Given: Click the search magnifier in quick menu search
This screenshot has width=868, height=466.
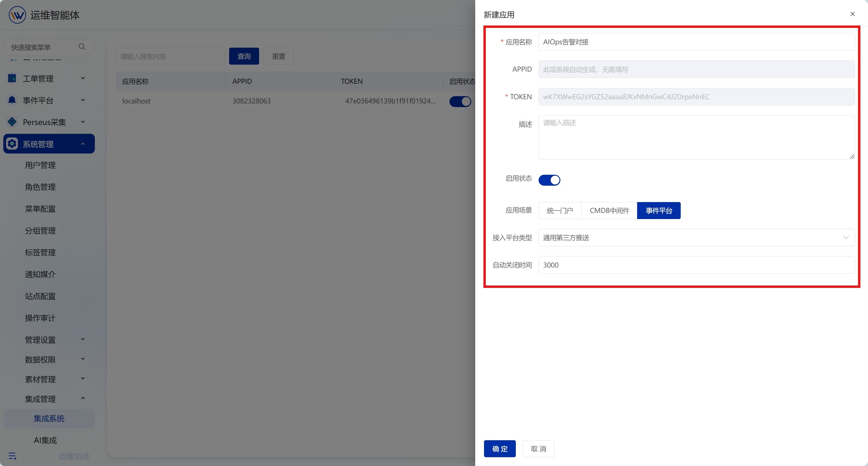Looking at the screenshot, I should [82, 47].
